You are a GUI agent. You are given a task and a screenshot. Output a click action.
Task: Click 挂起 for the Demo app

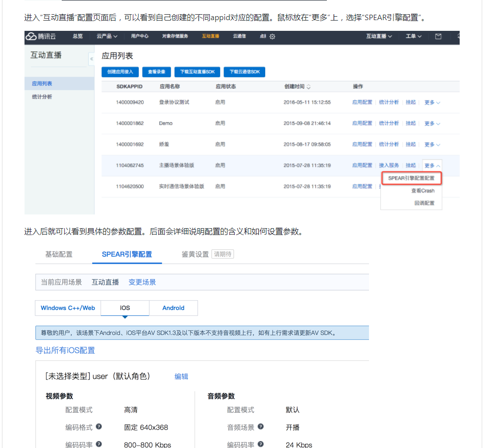(x=411, y=123)
